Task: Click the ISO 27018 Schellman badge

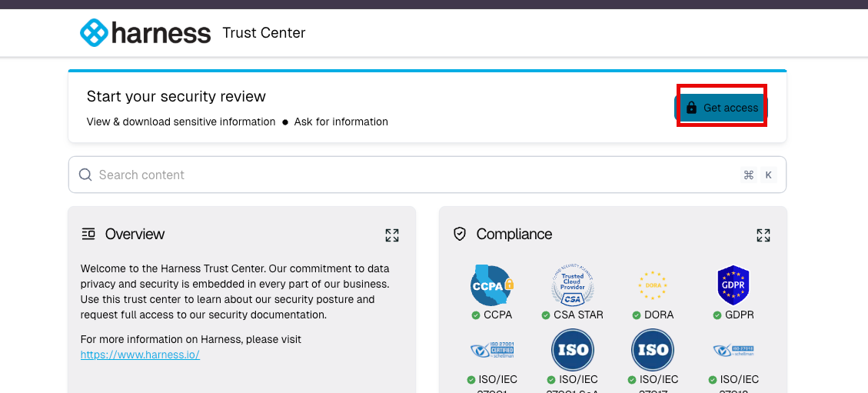Action: [x=733, y=350]
